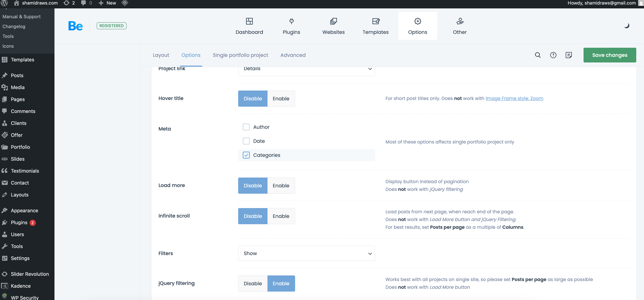Viewport: 644px width, 300px height.
Task: Open the New menu in admin bar
Action: [108, 3]
